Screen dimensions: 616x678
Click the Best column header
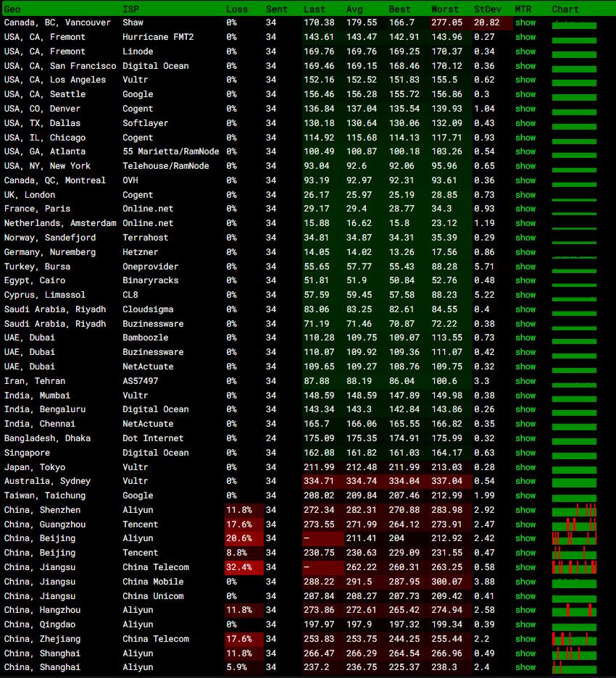click(x=400, y=9)
